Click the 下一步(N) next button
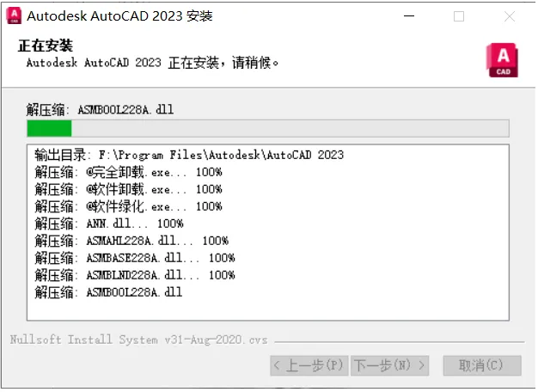 click(x=389, y=365)
